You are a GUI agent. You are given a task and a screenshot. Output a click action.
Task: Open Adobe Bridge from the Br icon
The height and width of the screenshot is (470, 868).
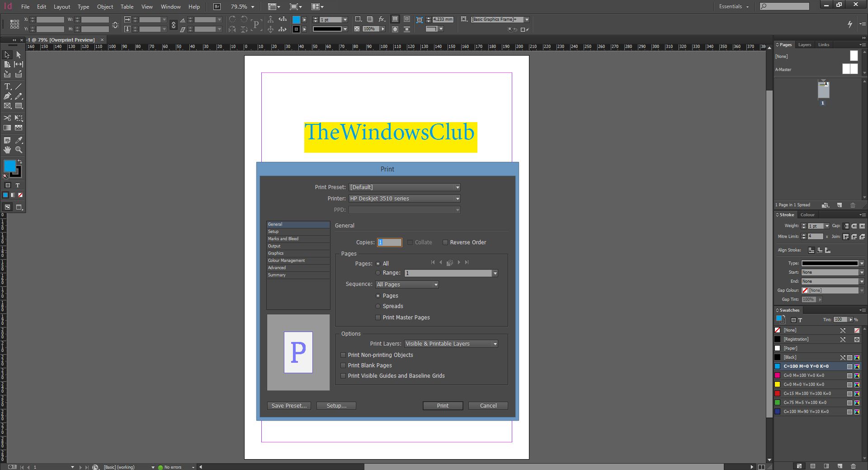point(217,6)
